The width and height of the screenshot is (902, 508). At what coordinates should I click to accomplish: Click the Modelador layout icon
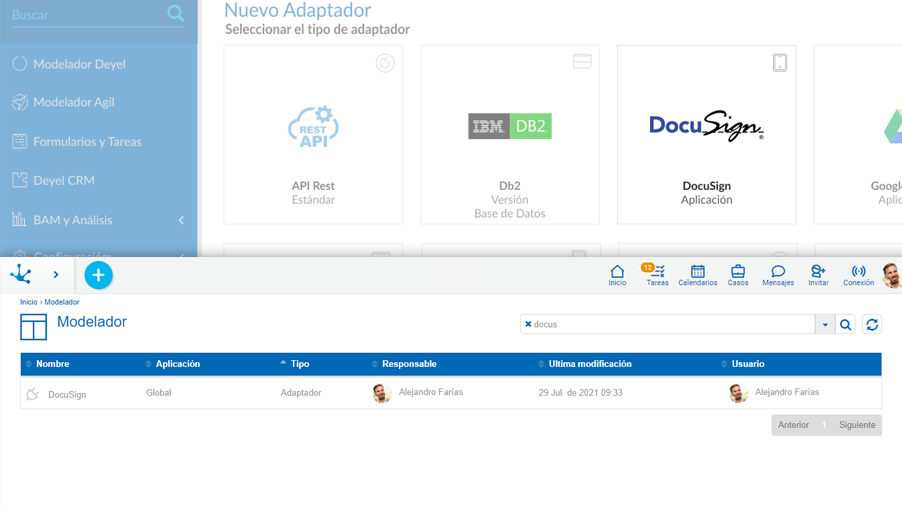click(33, 327)
